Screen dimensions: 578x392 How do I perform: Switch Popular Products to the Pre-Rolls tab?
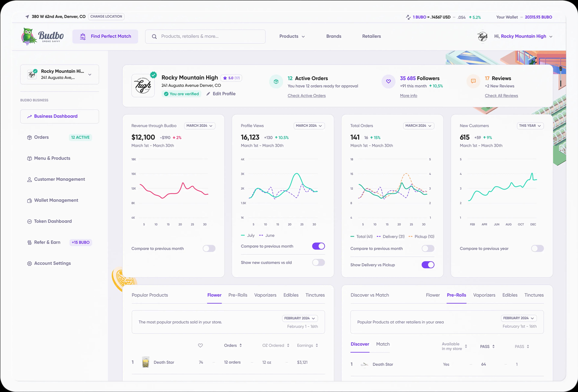tap(238, 295)
